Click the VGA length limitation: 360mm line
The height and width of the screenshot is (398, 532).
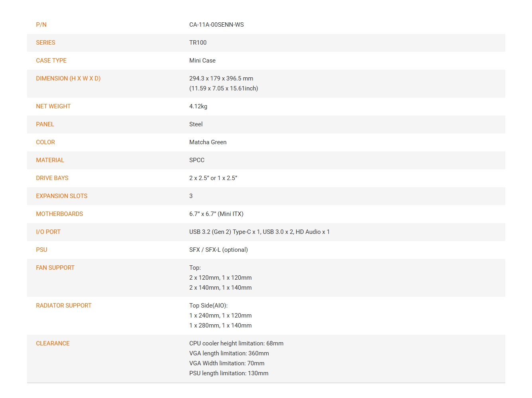click(229, 353)
